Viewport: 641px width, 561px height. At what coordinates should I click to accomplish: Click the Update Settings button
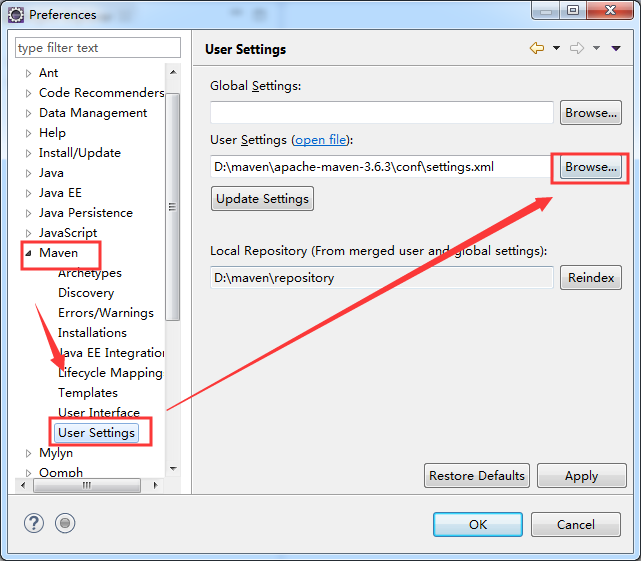point(262,199)
